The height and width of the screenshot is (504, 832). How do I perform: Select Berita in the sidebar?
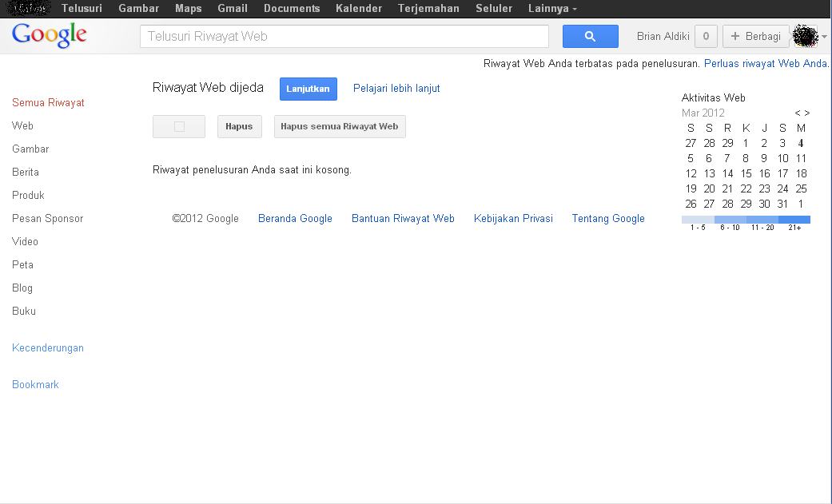(26, 173)
